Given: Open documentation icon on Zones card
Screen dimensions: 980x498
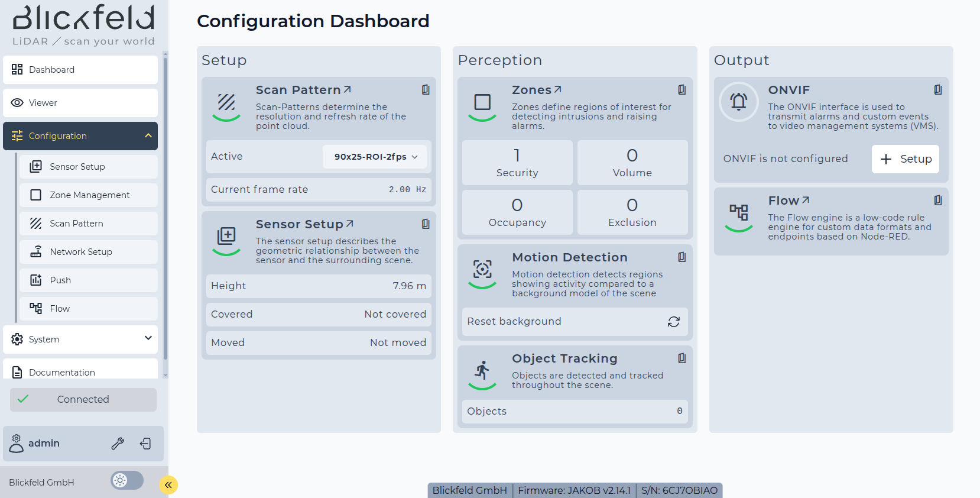Looking at the screenshot, I should point(682,90).
